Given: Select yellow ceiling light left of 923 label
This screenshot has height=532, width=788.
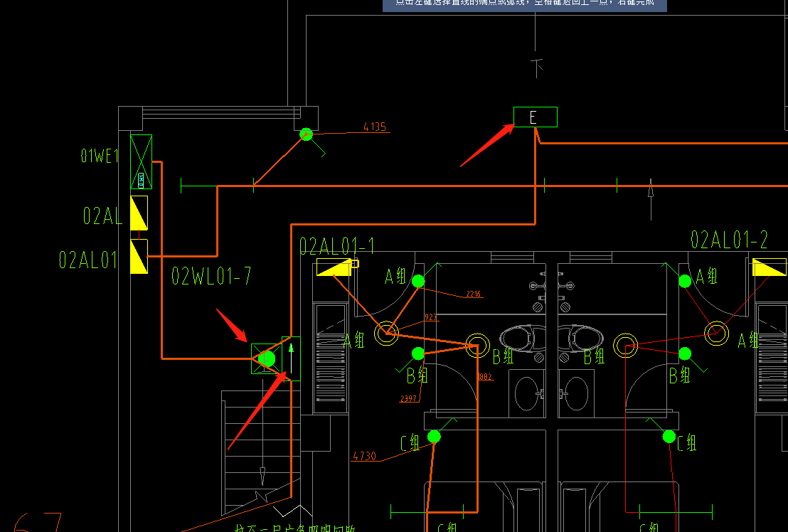Looking at the screenshot, I should (x=386, y=333).
